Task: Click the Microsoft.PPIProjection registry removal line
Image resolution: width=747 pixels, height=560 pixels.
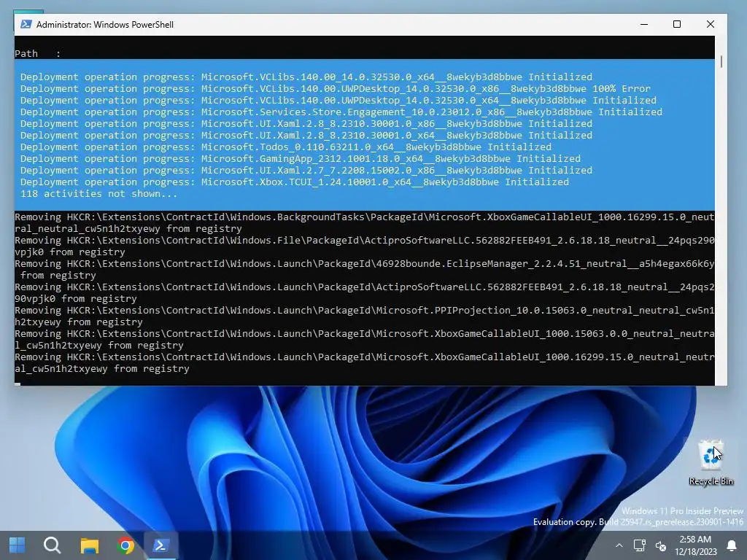Action: (x=365, y=316)
